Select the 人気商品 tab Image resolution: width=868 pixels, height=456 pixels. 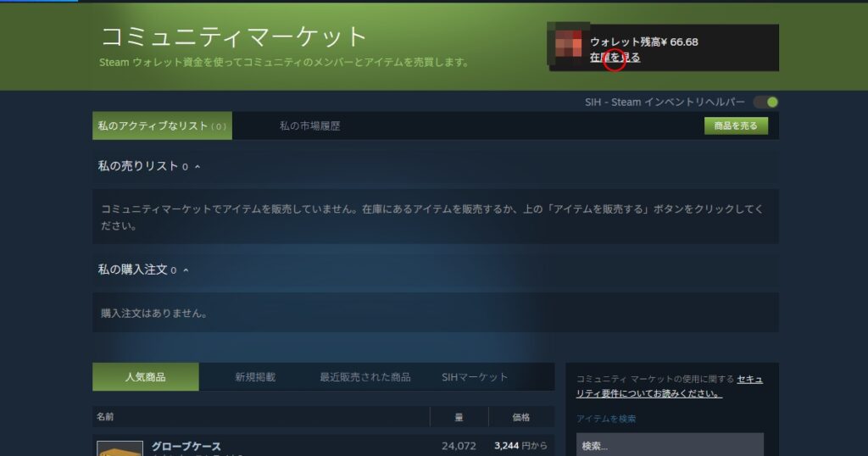tap(145, 377)
